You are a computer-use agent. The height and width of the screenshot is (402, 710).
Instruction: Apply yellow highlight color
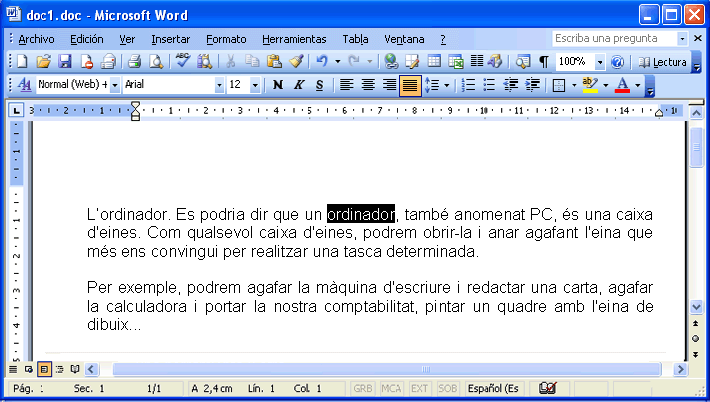click(590, 85)
